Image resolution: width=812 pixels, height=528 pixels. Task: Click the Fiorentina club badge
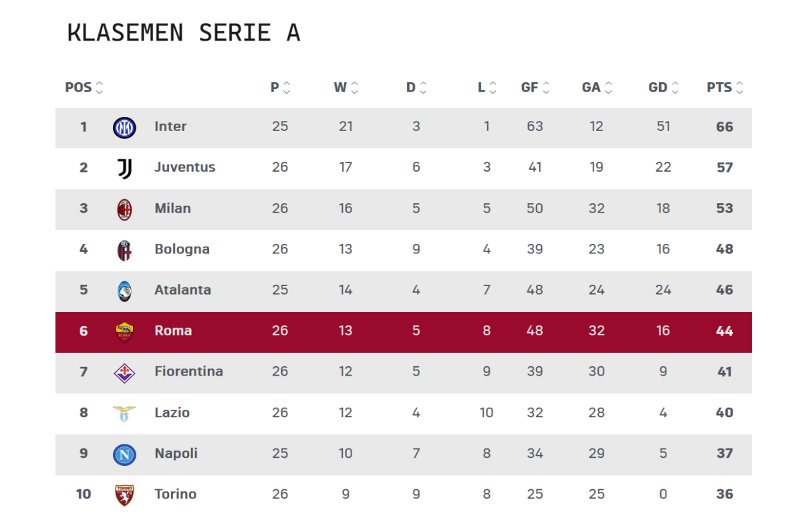(124, 372)
